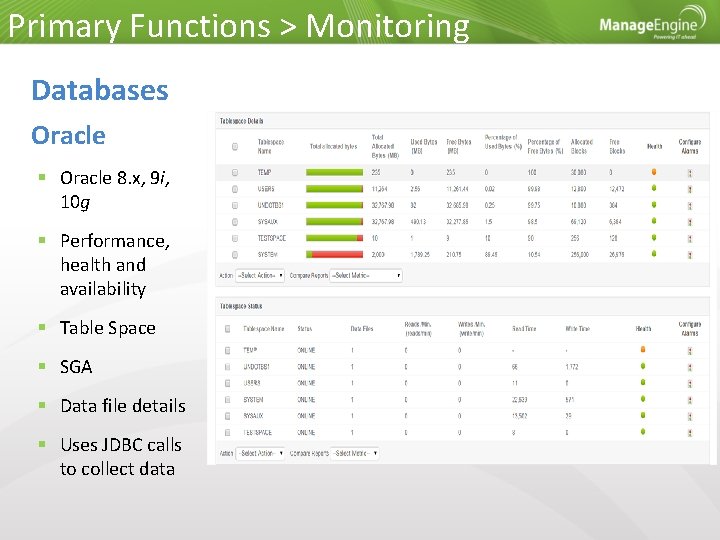Image resolution: width=720 pixels, height=540 pixels.
Task: Click TESTSPACE health icon in Tablespace Details
Action: (x=654, y=238)
